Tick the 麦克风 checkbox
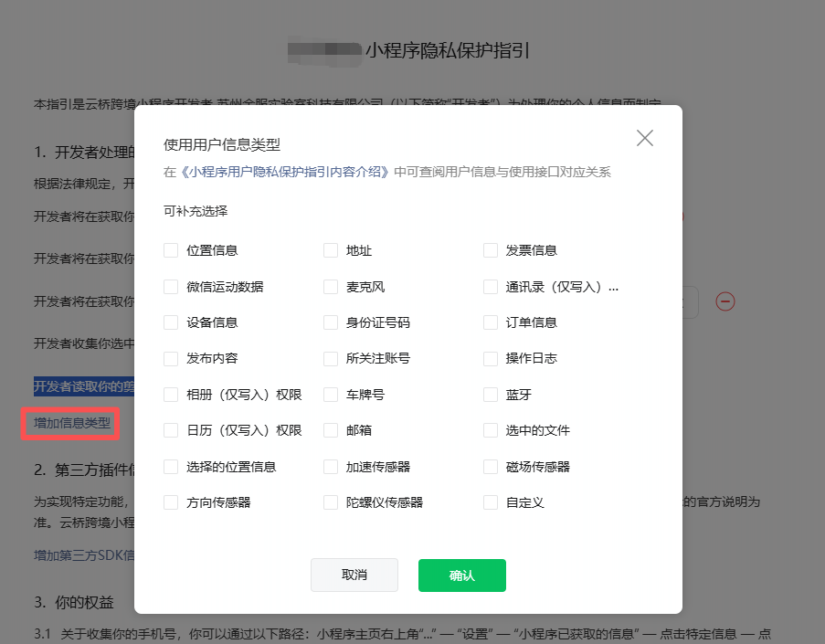Image resolution: width=825 pixels, height=644 pixels. click(331, 287)
